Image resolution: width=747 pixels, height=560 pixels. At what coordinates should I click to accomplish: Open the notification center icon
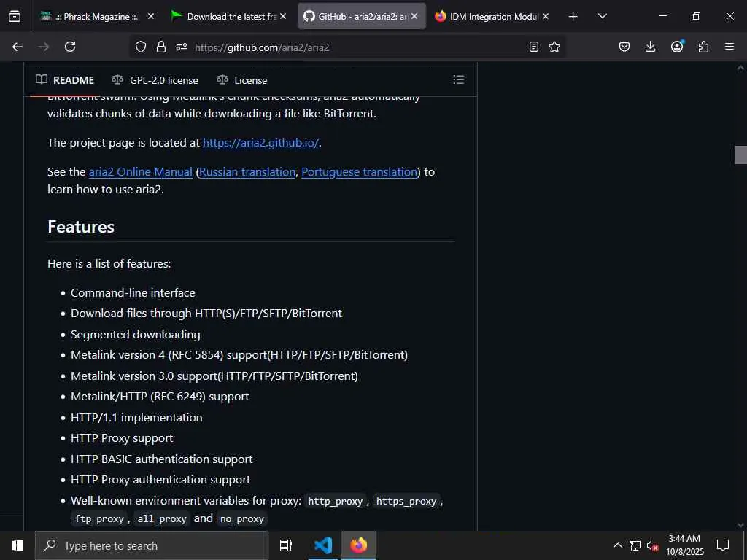pos(723,545)
